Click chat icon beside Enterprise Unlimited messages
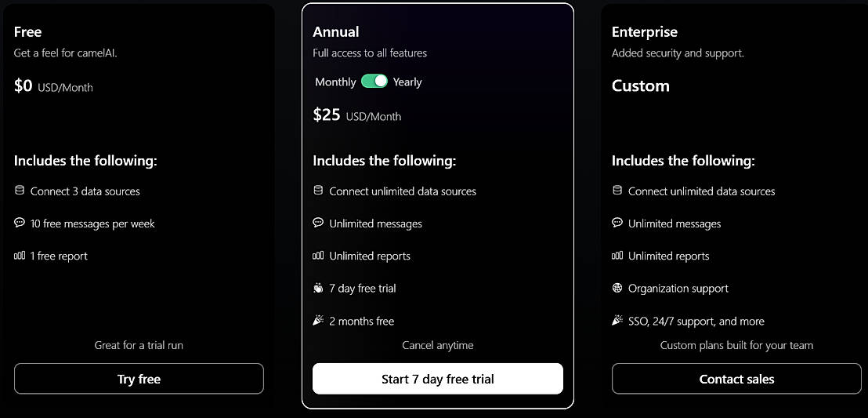Image resolution: width=868 pixels, height=418 pixels. tap(617, 223)
